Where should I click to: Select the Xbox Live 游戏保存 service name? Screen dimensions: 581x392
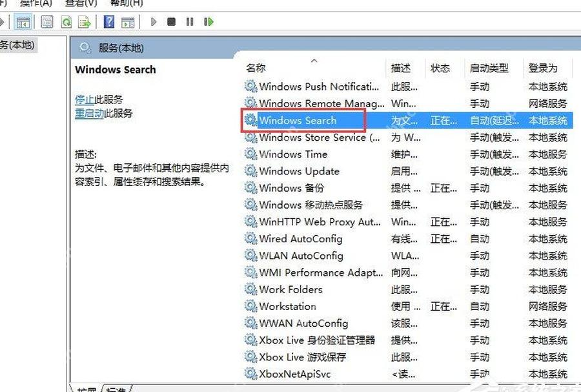click(x=302, y=356)
